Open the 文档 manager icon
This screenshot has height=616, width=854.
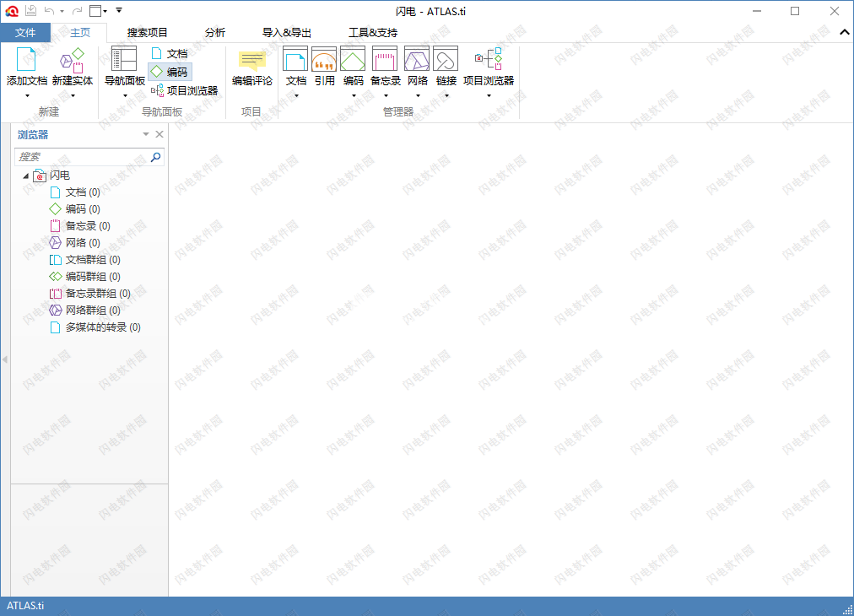click(295, 59)
